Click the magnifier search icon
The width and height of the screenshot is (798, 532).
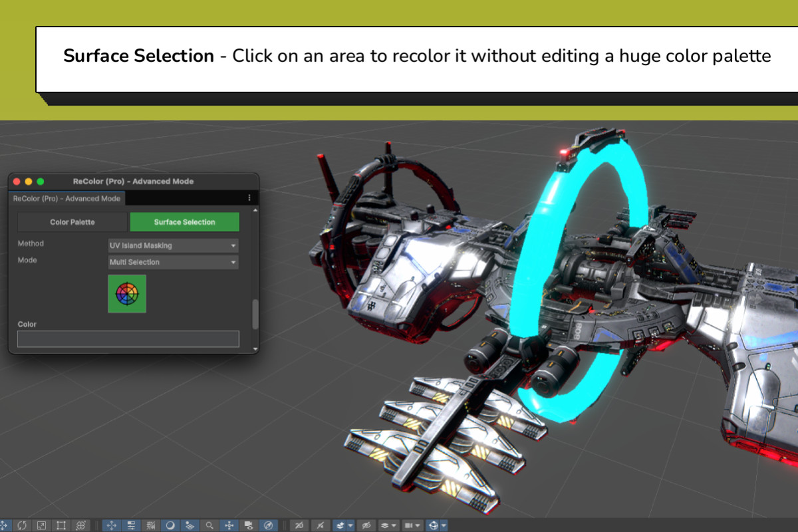pyautogui.click(x=209, y=525)
